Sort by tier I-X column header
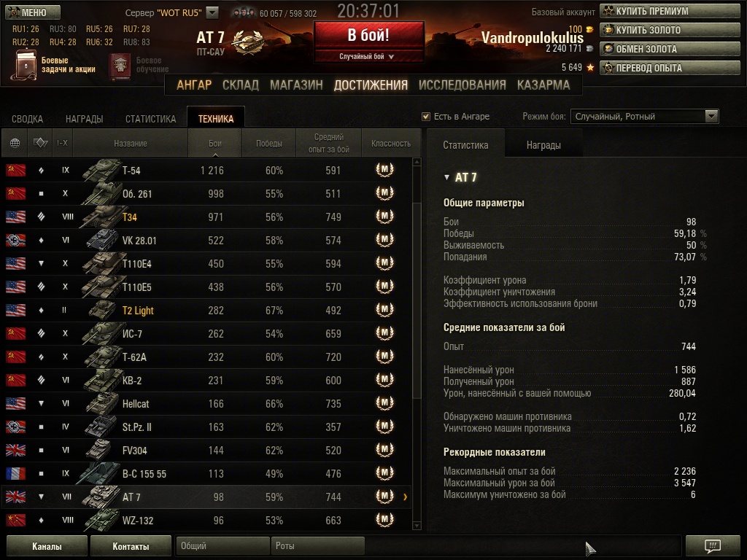This screenshot has height=560, width=747. pyautogui.click(x=63, y=143)
